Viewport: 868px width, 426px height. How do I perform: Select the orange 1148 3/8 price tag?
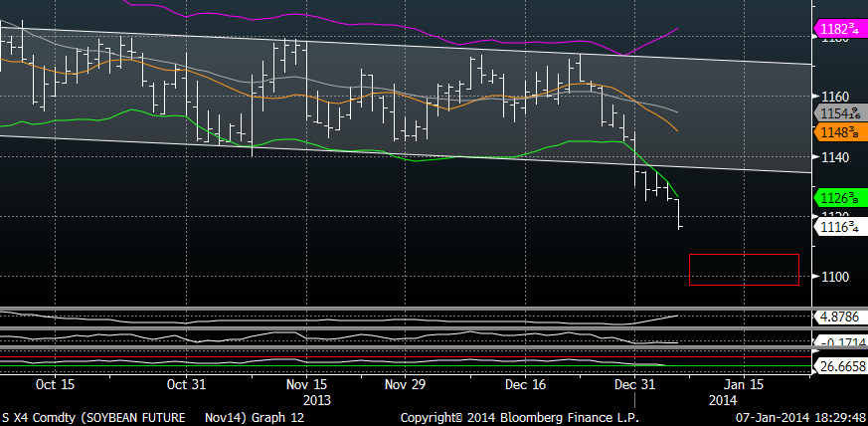(841, 132)
